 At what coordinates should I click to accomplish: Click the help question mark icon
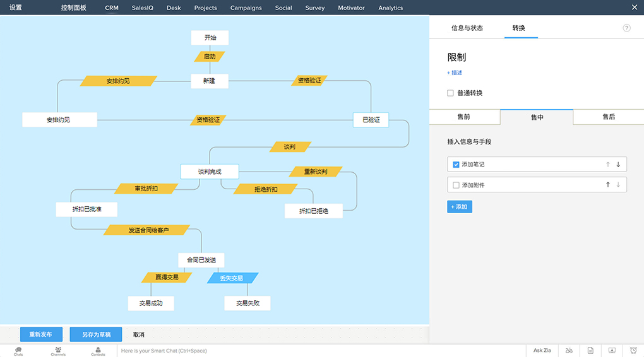[626, 28]
